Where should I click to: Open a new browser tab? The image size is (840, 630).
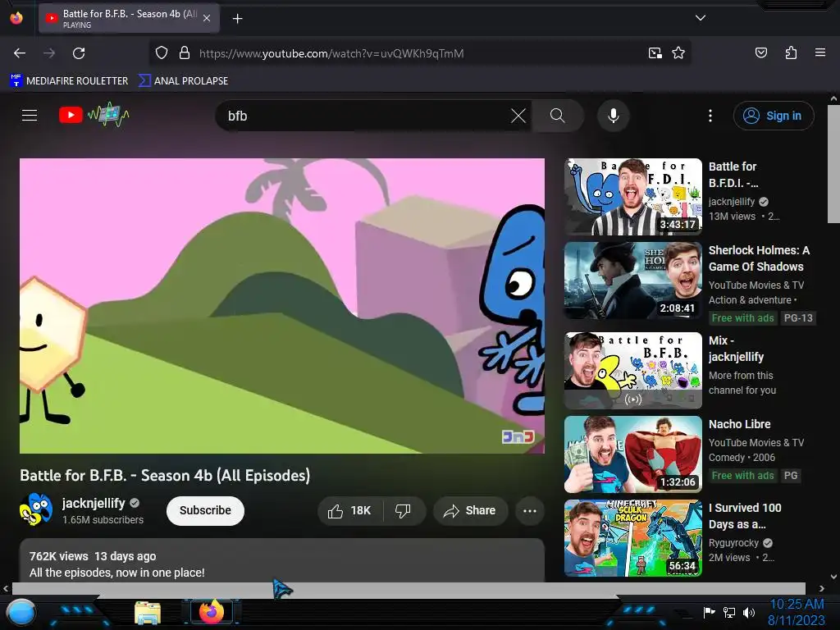(x=237, y=19)
